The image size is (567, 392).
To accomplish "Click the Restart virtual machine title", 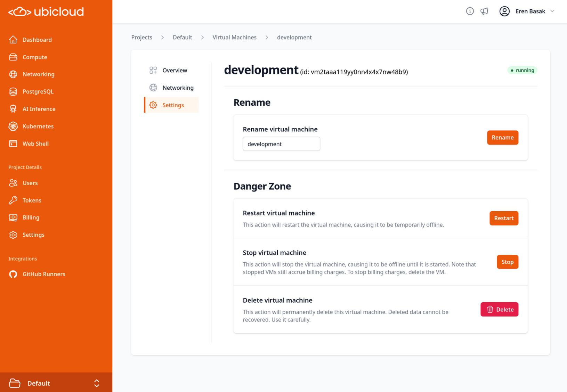I will (x=279, y=213).
